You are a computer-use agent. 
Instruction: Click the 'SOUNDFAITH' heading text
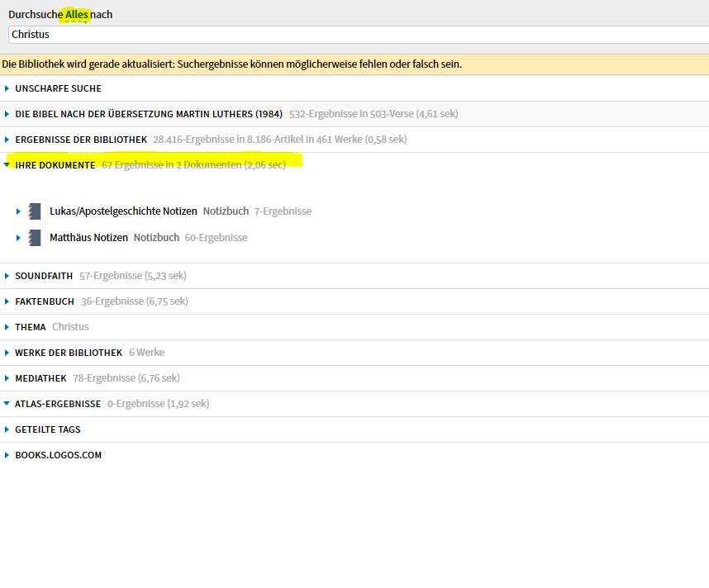point(44,276)
